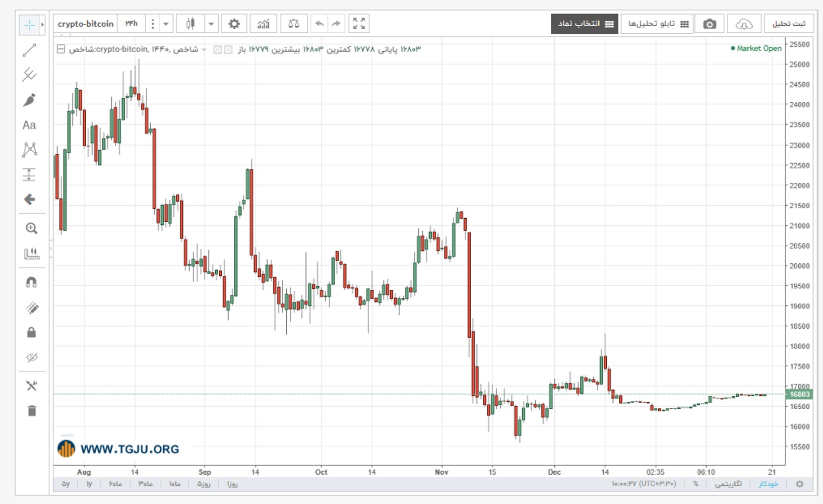Toggle magnet mode for drawings
Viewport: 823px width, 504px height.
[x=31, y=282]
